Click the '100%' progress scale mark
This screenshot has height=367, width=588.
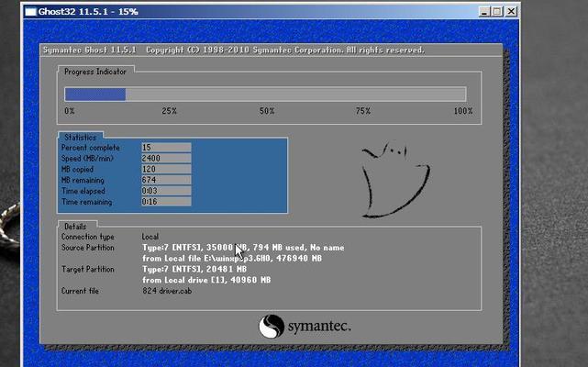[463, 111]
